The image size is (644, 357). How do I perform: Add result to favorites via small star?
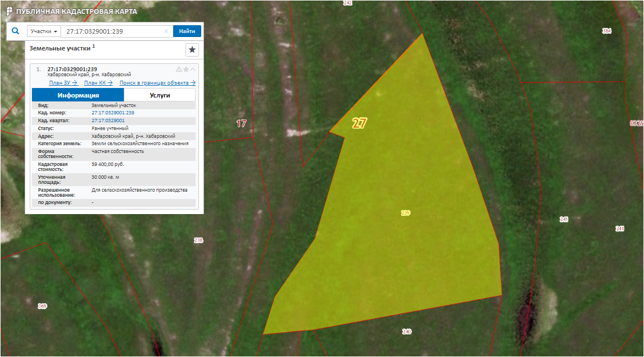tap(186, 69)
